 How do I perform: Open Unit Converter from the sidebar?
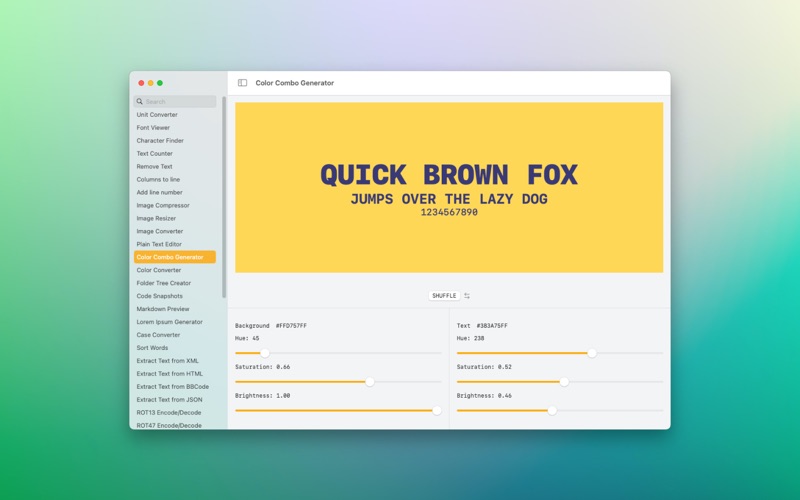coord(157,115)
